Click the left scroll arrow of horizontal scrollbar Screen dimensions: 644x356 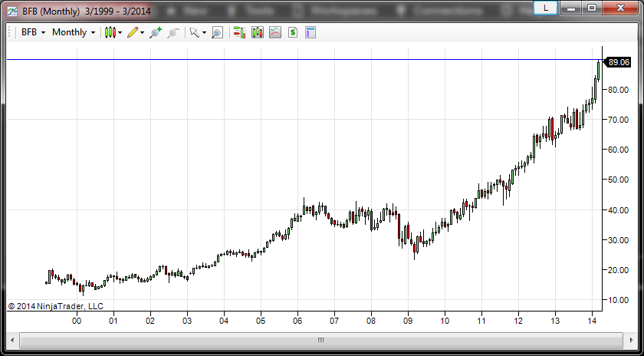[x=12, y=341]
